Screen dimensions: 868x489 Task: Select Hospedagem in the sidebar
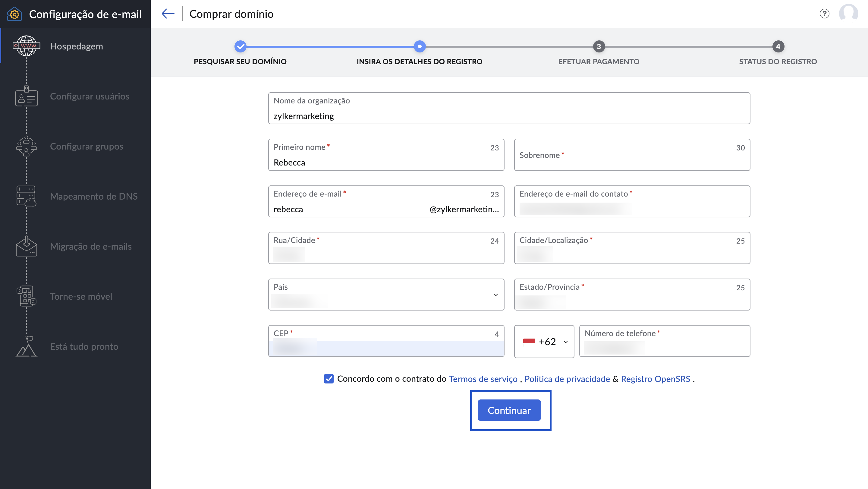pos(76,46)
